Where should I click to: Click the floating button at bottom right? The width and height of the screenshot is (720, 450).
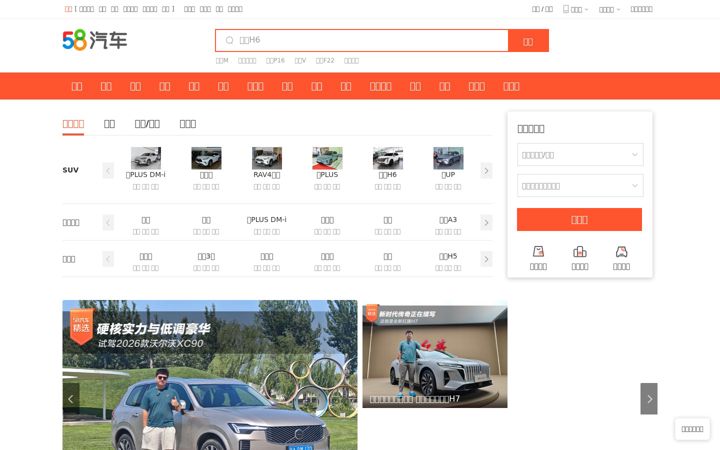coord(692,429)
